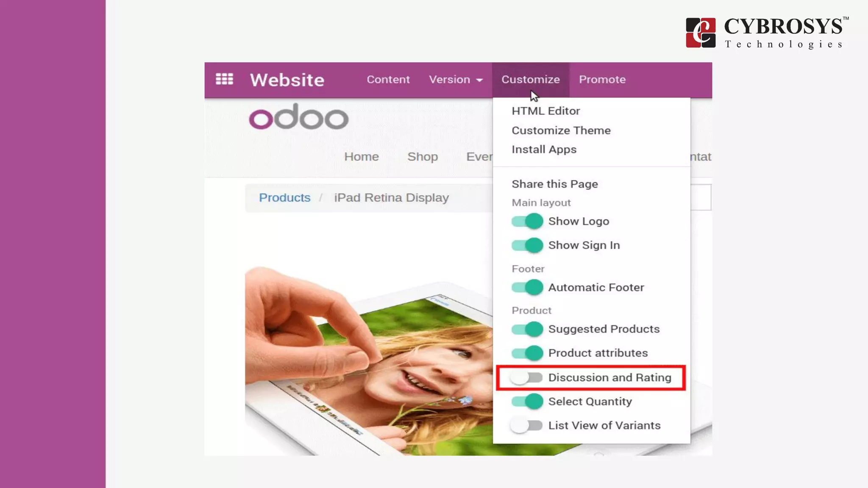
Task: Go to Products breadcrumb link
Action: click(284, 198)
